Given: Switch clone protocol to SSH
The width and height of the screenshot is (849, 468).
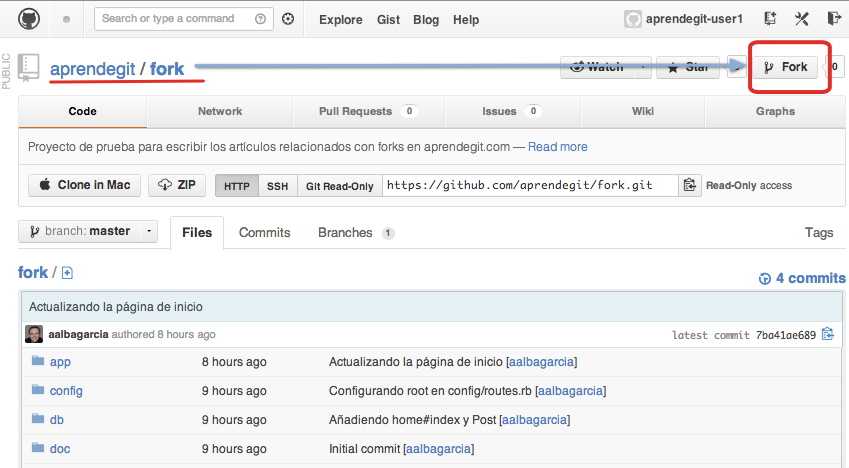Looking at the screenshot, I should point(277,186).
